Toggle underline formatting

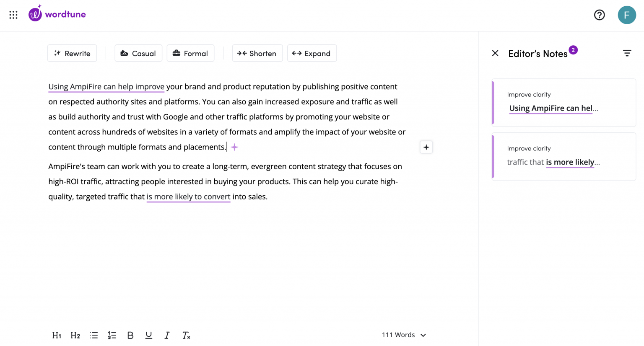[148, 335]
